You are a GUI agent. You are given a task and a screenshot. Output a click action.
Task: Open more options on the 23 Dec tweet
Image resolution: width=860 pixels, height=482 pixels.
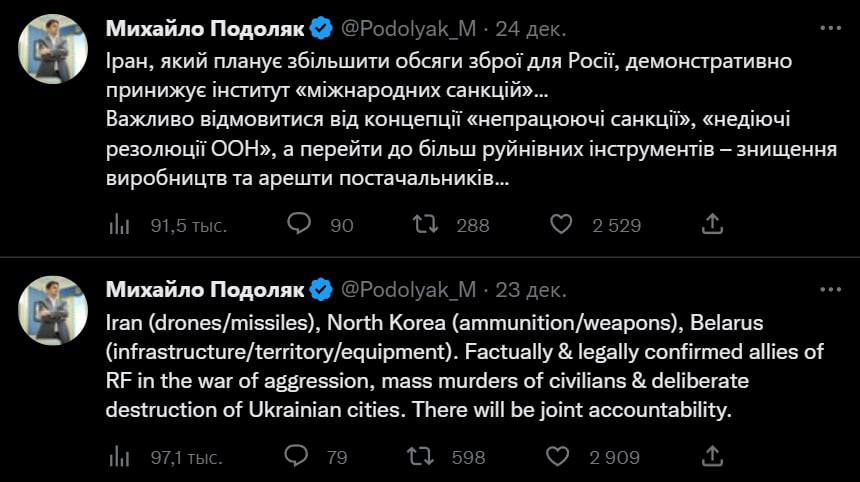(x=830, y=290)
